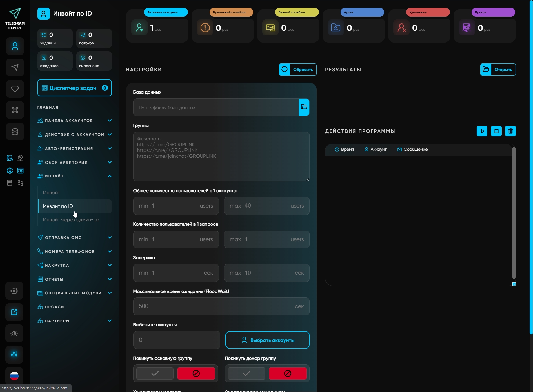Enable checkmark under Покинуть донор группу
This screenshot has width=533, height=392.
click(246, 373)
